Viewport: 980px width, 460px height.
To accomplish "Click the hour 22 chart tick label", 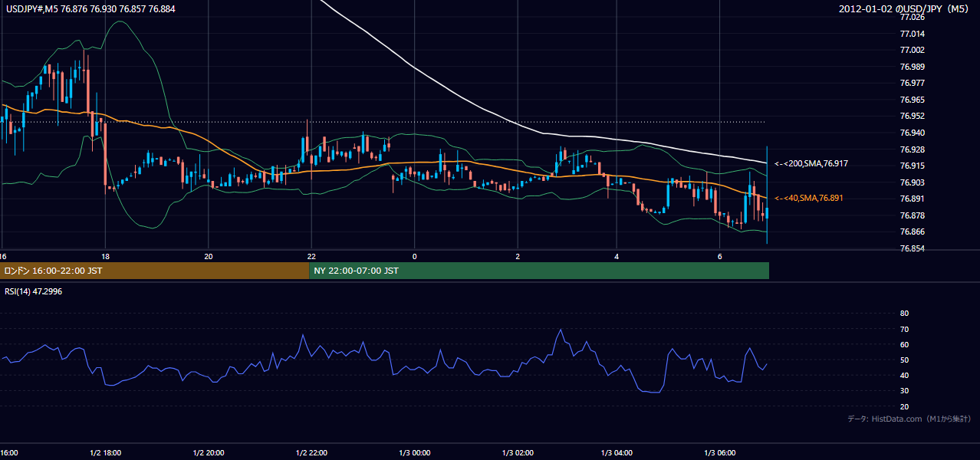I will click(311, 255).
